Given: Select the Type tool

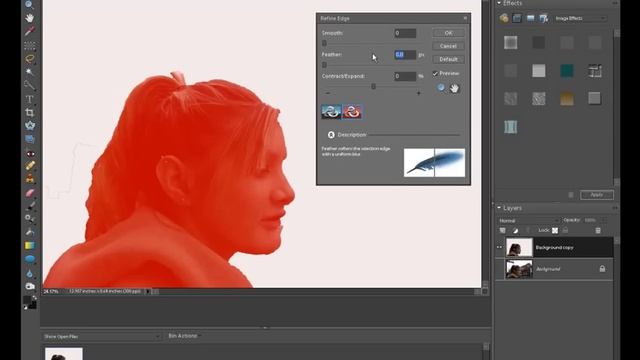Looking at the screenshot, I should [x=29, y=99].
